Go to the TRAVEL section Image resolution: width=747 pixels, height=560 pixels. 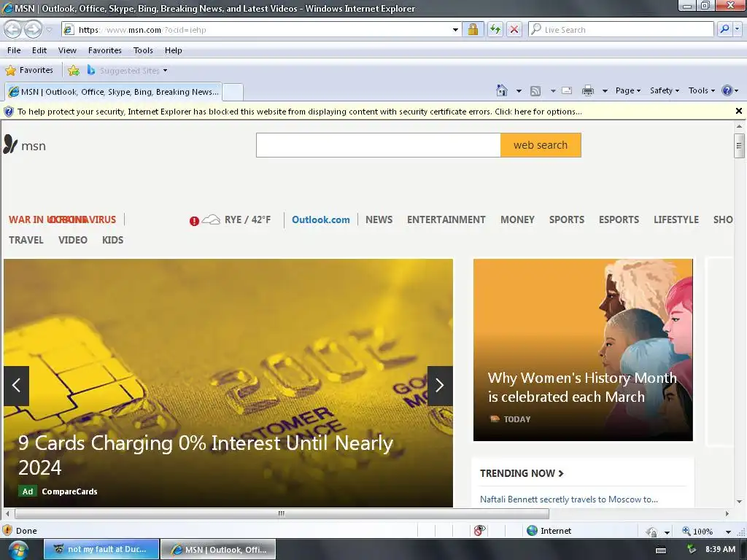[x=26, y=240]
